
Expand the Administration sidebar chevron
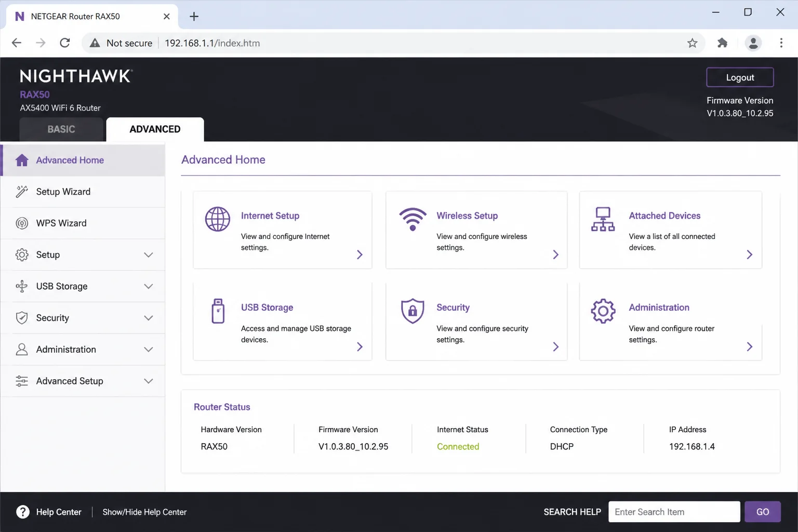[149, 350]
